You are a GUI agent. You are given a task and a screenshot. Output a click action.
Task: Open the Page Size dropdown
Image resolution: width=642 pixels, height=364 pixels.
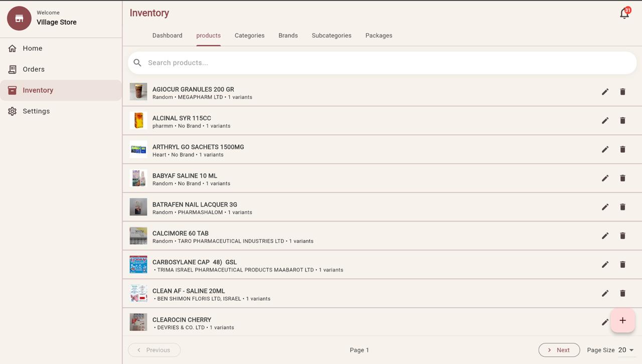coord(625,350)
